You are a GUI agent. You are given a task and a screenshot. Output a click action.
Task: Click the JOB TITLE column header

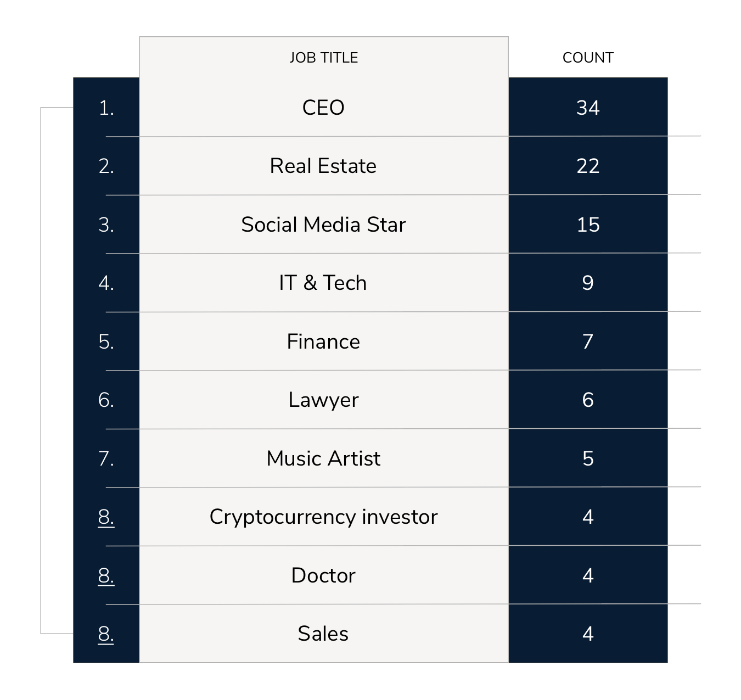pyautogui.click(x=323, y=58)
